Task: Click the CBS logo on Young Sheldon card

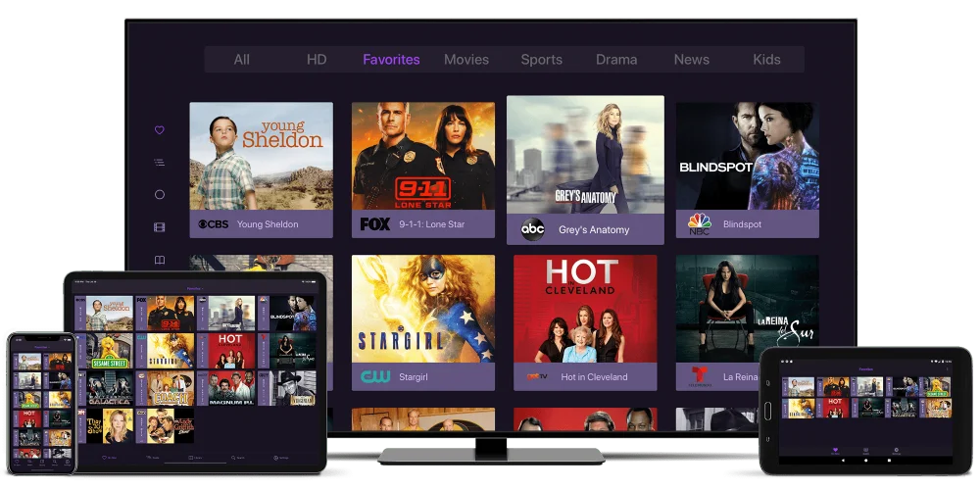Action: click(213, 223)
